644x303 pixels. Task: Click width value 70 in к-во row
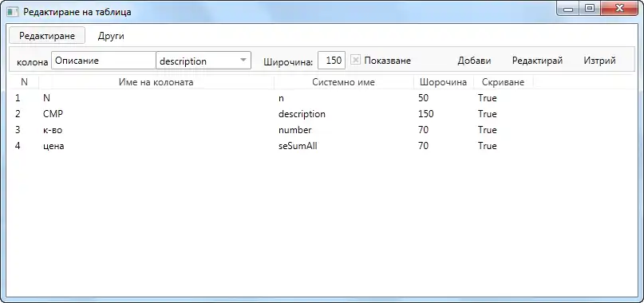coord(423,130)
